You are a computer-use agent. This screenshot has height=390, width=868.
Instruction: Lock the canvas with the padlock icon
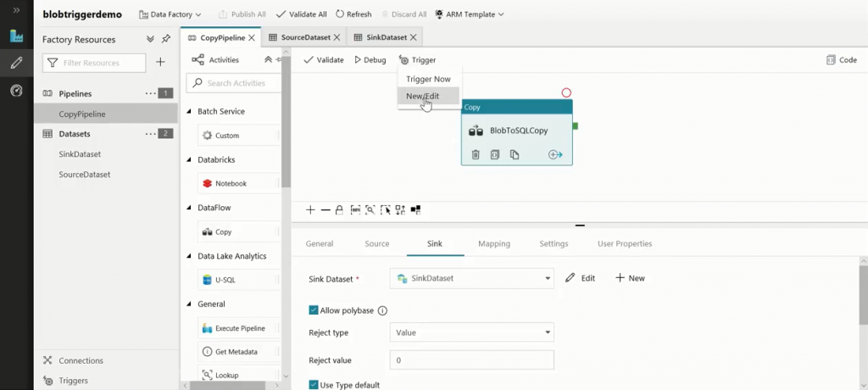339,210
